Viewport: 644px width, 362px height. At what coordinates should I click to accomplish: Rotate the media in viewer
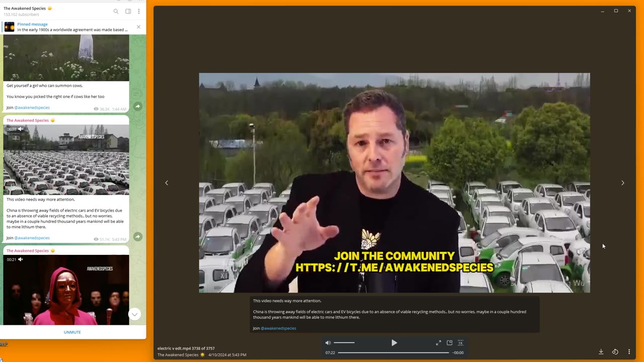pos(615,352)
